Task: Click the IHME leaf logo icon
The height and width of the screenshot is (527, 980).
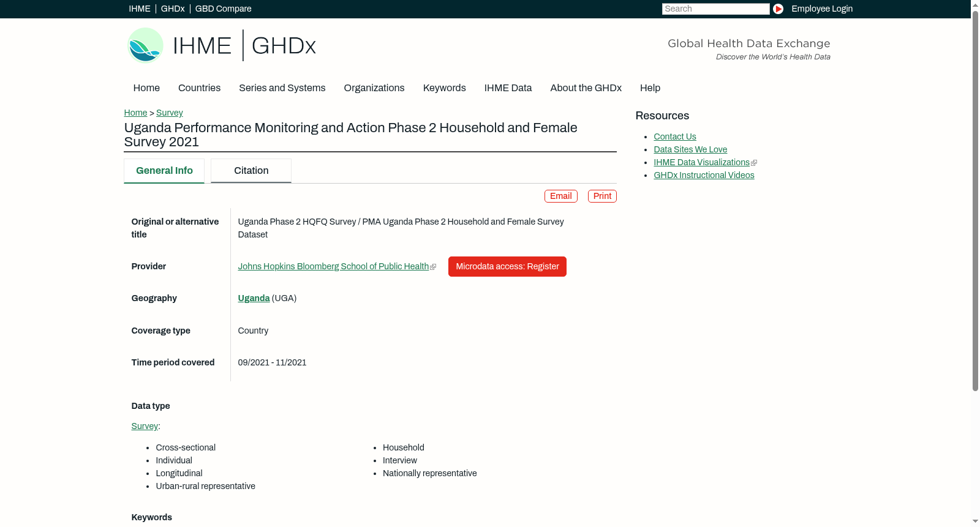Action: click(x=145, y=45)
